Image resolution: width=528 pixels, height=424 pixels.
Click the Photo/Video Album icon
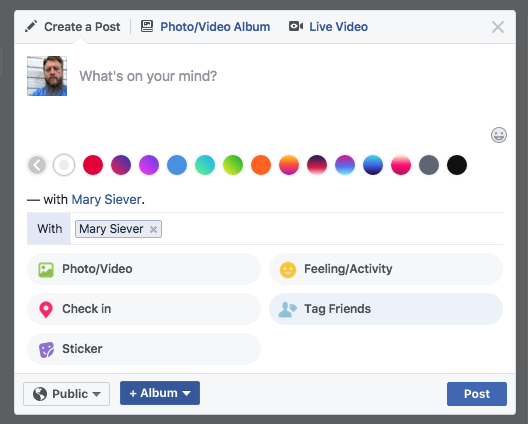pos(147,26)
